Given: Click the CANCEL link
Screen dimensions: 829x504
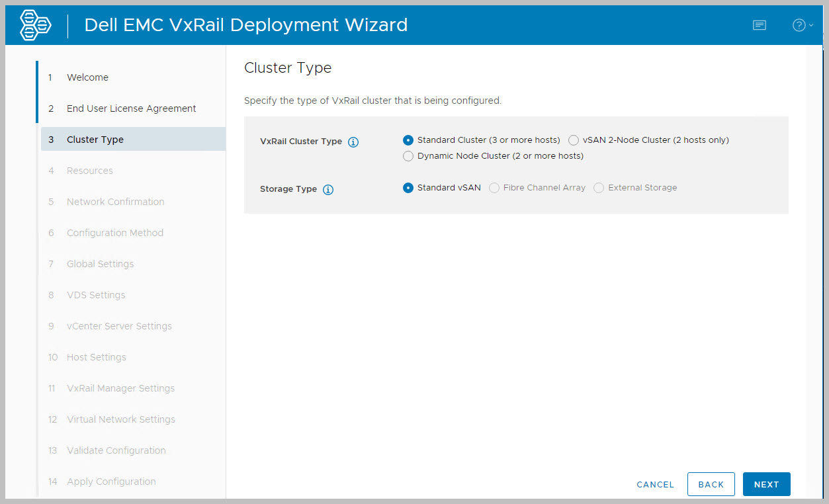Looking at the screenshot, I should (655, 485).
